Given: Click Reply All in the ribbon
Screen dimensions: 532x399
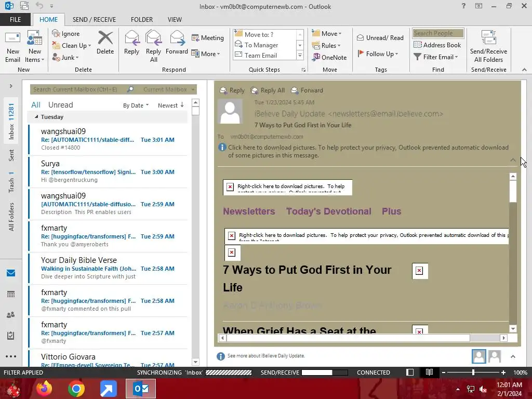Looking at the screenshot, I should pyautogui.click(x=153, y=46).
